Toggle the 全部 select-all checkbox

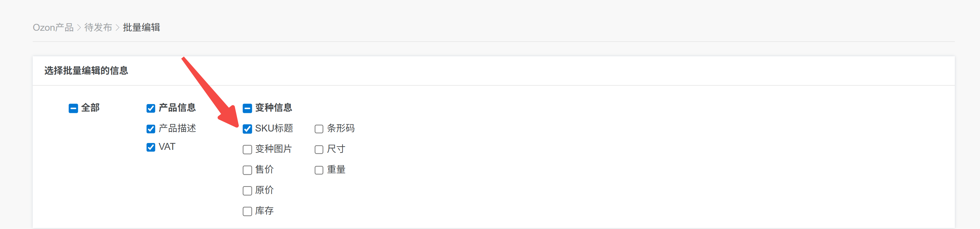73,108
